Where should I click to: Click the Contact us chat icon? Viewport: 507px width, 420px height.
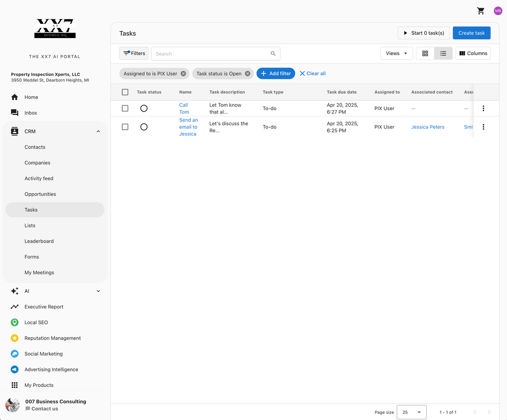(28, 409)
